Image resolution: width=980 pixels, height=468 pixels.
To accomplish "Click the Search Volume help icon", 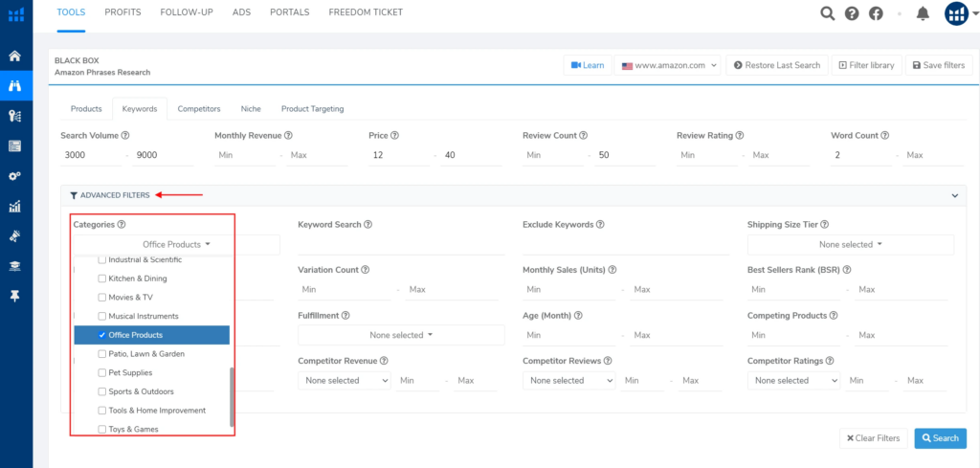I will pos(125,135).
